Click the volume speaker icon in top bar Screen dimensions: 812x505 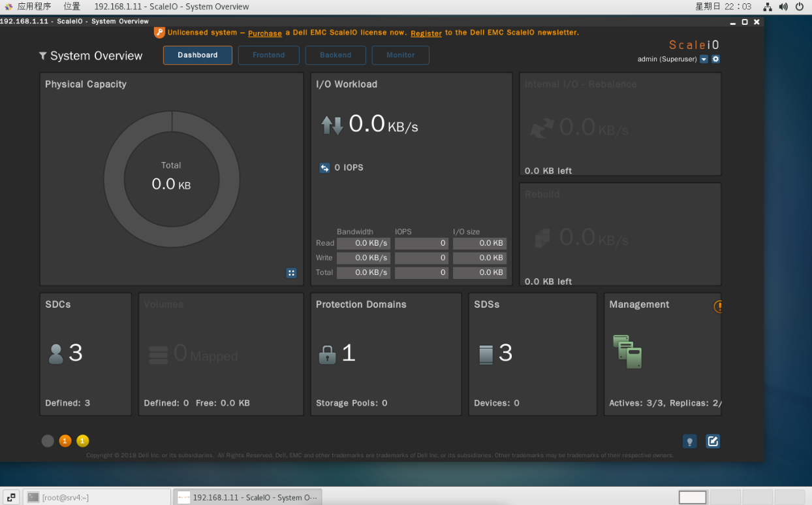[x=783, y=7]
